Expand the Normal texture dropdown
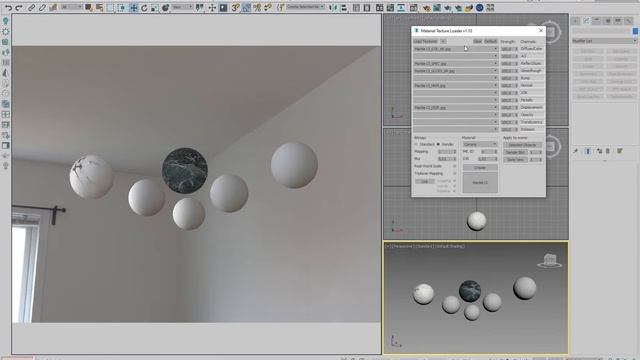Screen dimensions: 640x360 pos(496,86)
